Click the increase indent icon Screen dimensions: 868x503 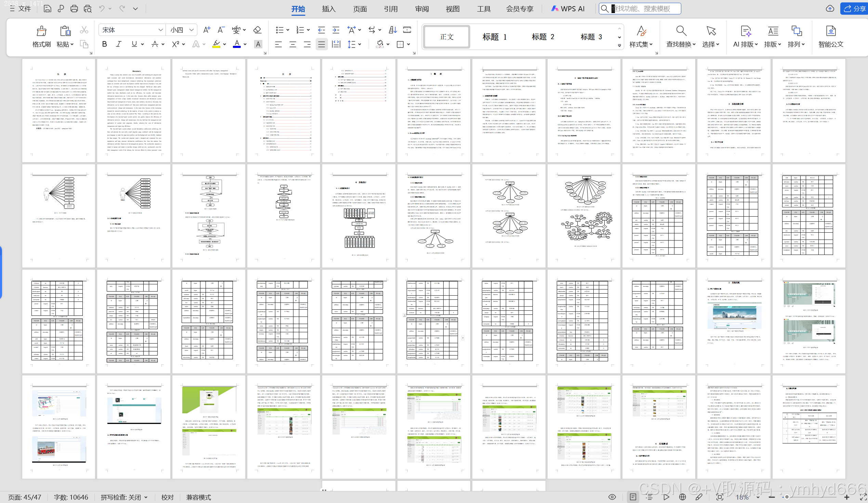tap(336, 30)
